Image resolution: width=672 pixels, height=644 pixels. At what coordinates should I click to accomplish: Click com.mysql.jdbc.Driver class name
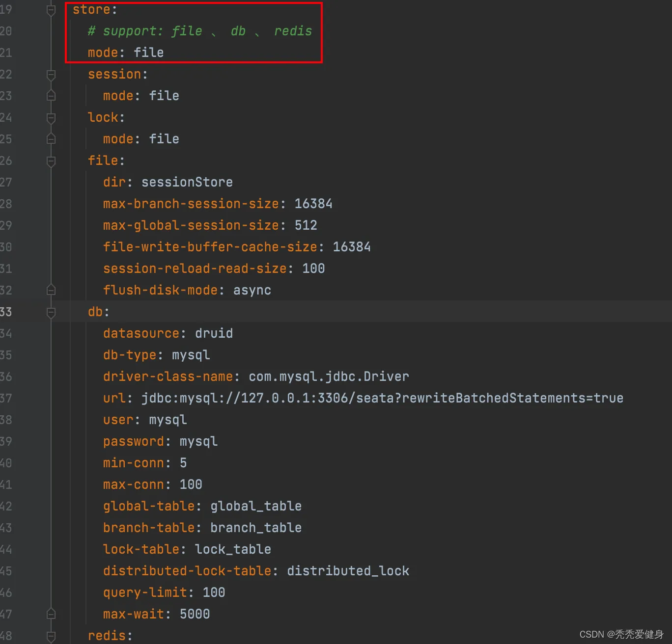pyautogui.click(x=329, y=376)
